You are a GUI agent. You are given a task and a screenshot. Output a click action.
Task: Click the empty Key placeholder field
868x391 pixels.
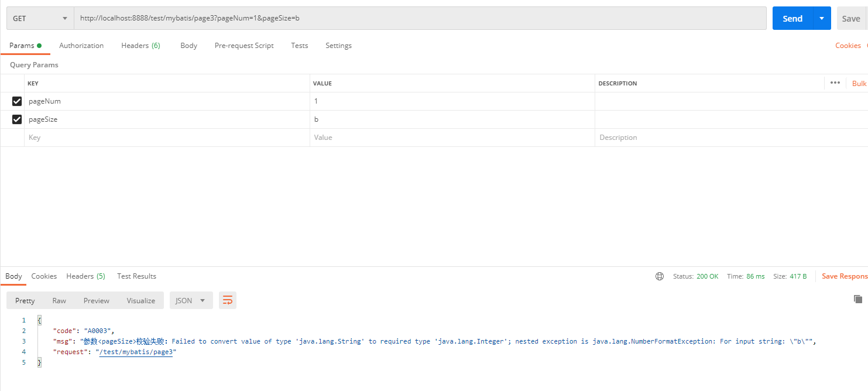tap(167, 138)
